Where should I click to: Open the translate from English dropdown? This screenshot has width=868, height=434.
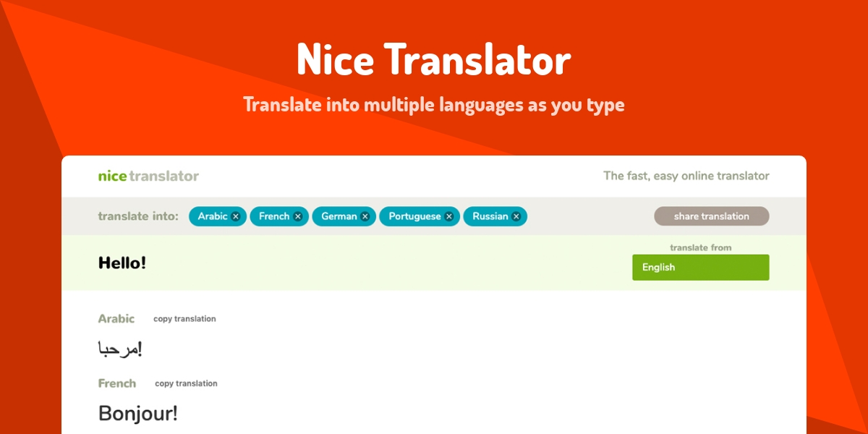700,268
